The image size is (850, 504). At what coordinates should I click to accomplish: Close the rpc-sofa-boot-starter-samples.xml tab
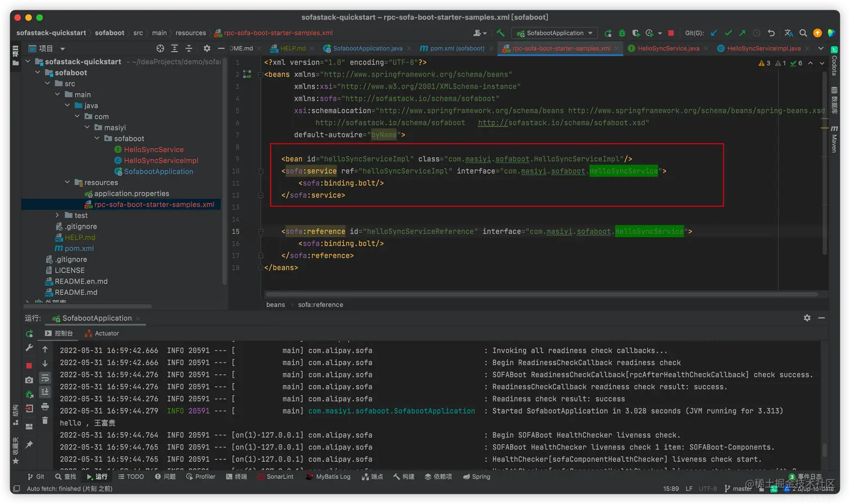(x=617, y=48)
